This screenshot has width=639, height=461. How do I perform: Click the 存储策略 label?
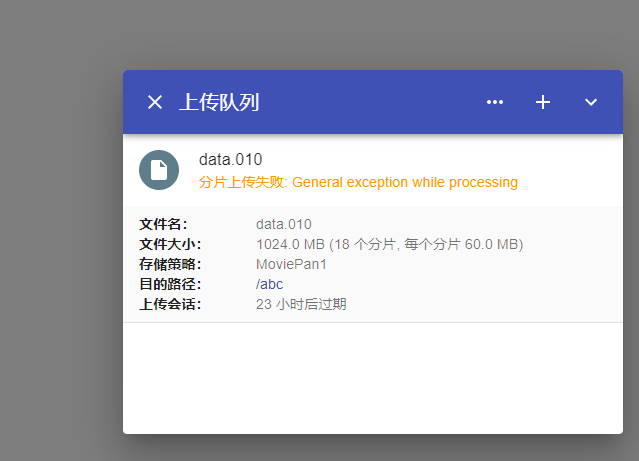[x=170, y=264]
